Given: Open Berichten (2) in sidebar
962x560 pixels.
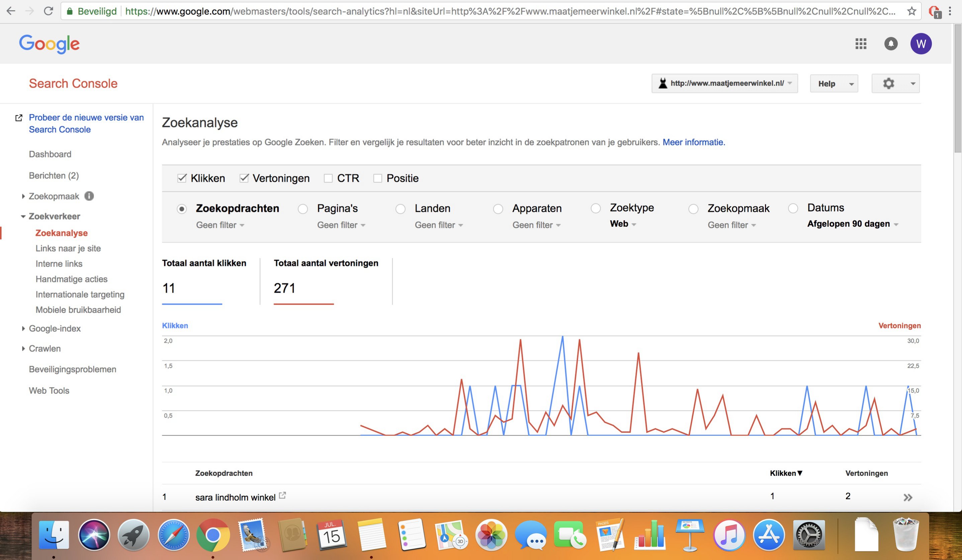Looking at the screenshot, I should click(x=54, y=176).
